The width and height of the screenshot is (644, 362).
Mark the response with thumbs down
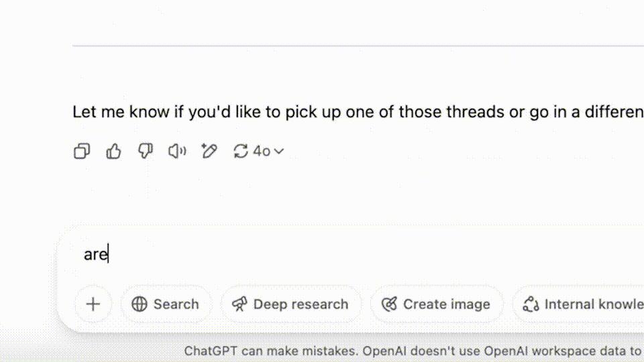tap(146, 151)
